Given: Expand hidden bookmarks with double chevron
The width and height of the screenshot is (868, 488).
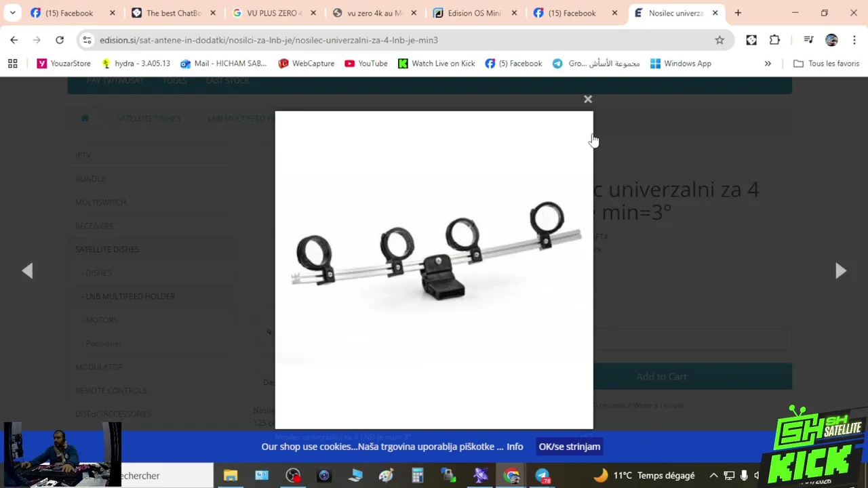Looking at the screenshot, I should coord(768,64).
